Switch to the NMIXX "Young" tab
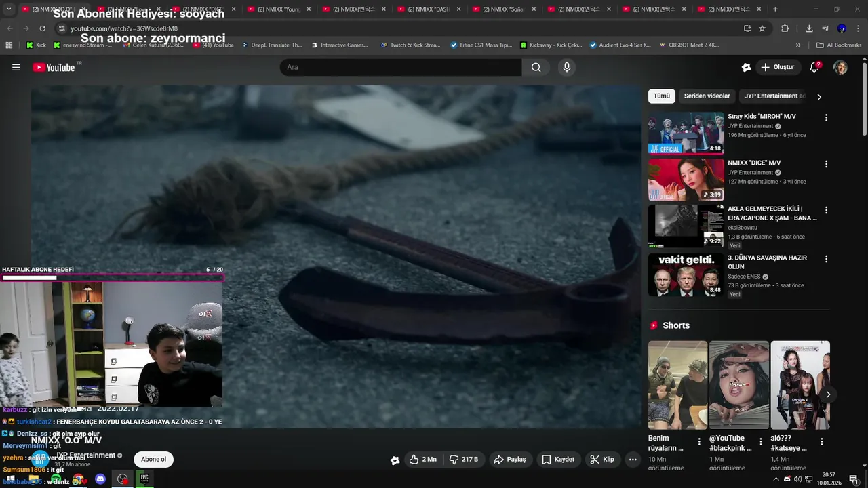This screenshot has width=868, height=488. [278, 9]
